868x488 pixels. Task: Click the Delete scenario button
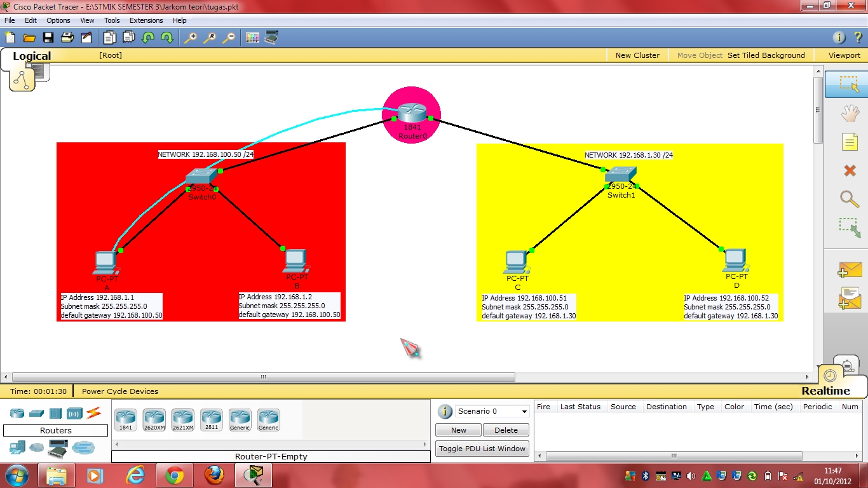point(506,430)
